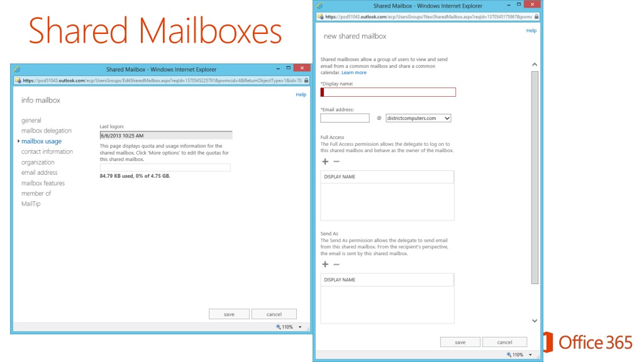
Task: Click zoom magnifier icon in info mailbox window
Action: coord(279,327)
